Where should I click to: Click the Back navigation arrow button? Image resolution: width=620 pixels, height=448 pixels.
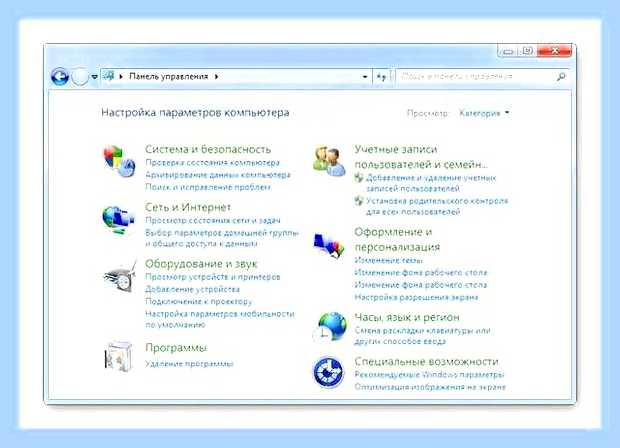tap(60, 76)
